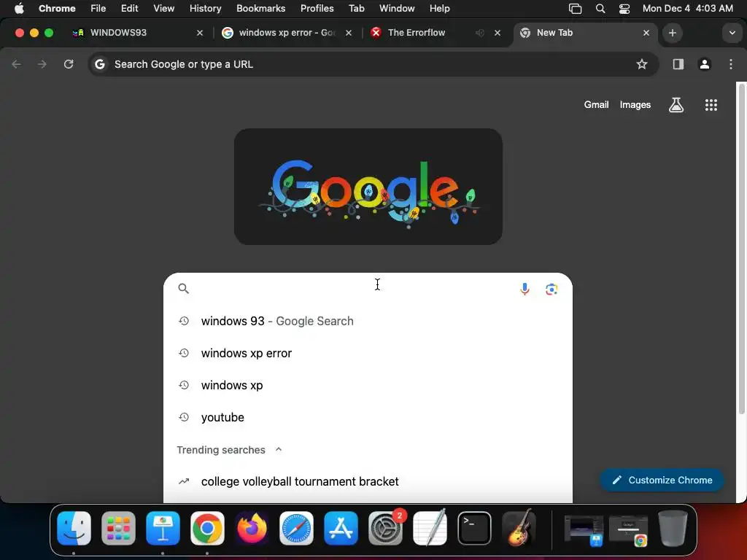This screenshot has width=747, height=560.
Task: Open the View menu
Action: (163, 8)
